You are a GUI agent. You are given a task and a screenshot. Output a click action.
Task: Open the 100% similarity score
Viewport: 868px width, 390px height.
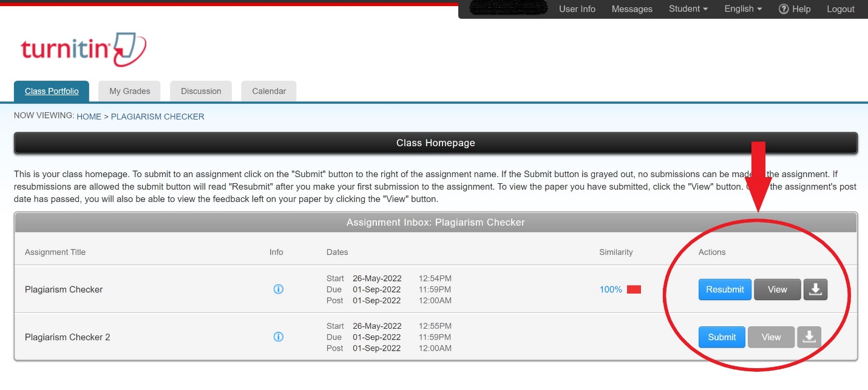(x=611, y=289)
